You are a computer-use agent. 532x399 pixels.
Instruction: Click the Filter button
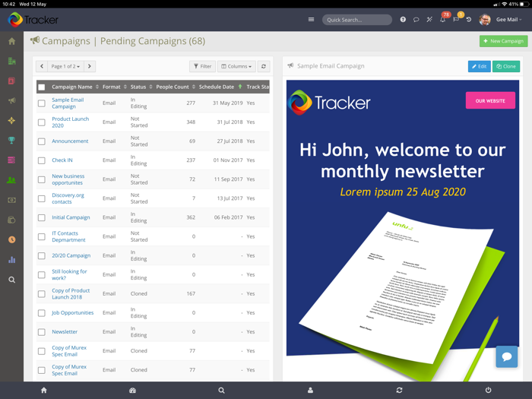(203, 66)
